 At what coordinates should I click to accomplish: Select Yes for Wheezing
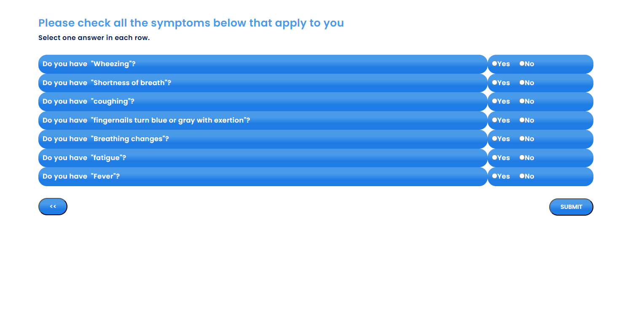point(494,64)
